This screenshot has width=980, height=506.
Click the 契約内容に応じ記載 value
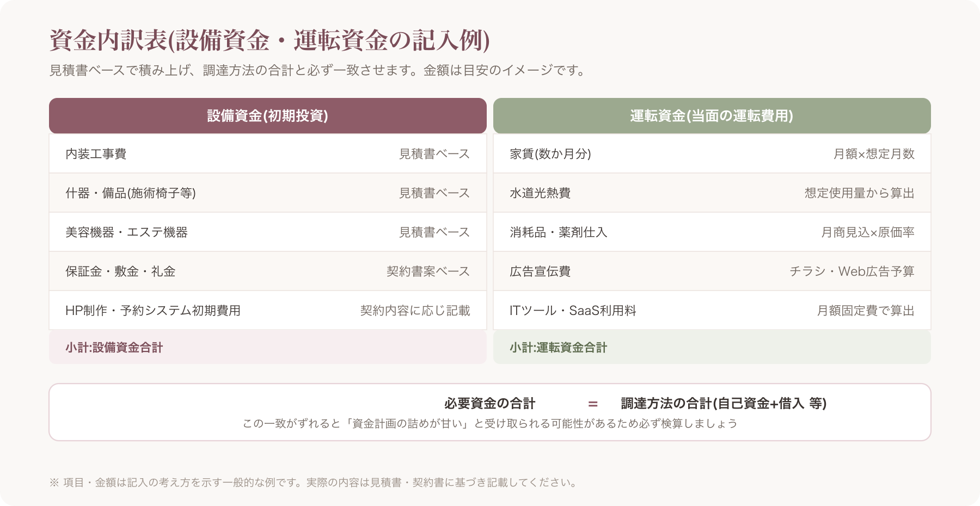click(415, 311)
